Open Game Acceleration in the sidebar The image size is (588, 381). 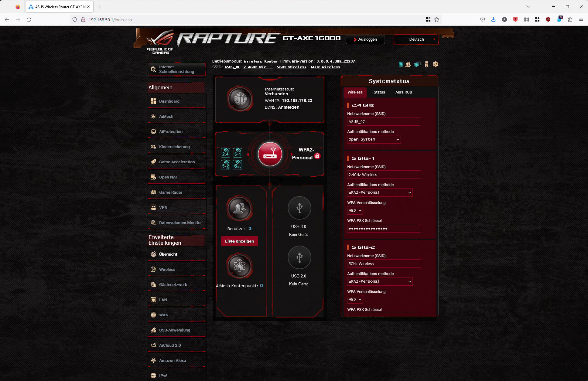pyautogui.click(x=177, y=162)
